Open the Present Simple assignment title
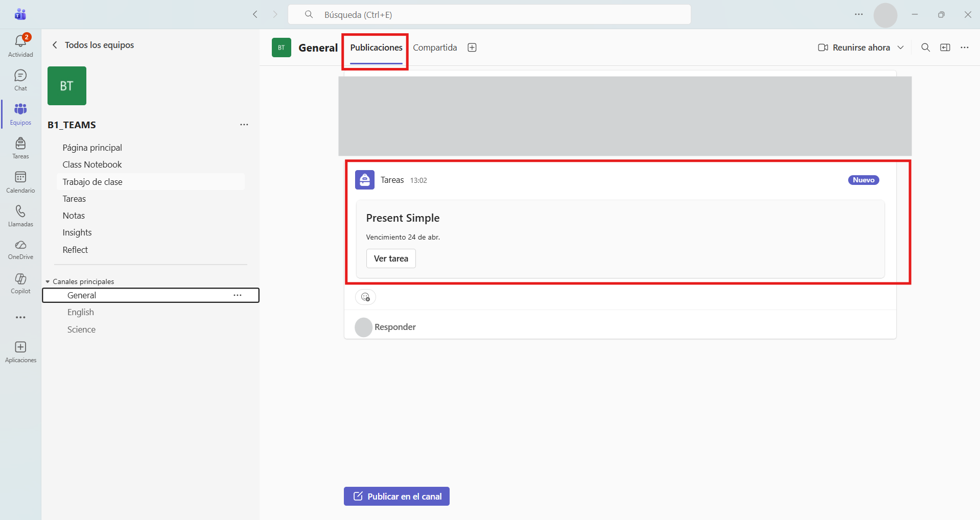The image size is (980, 520). click(403, 218)
